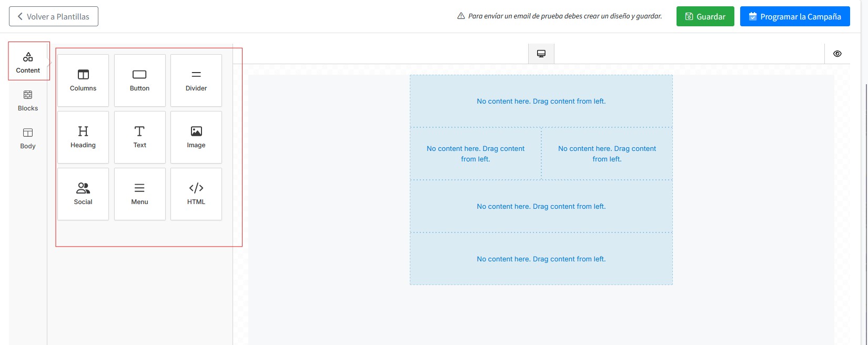The height and width of the screenshot is (345, 868).
Task: Select the right half-width empty column
Action: coord(607,154)
